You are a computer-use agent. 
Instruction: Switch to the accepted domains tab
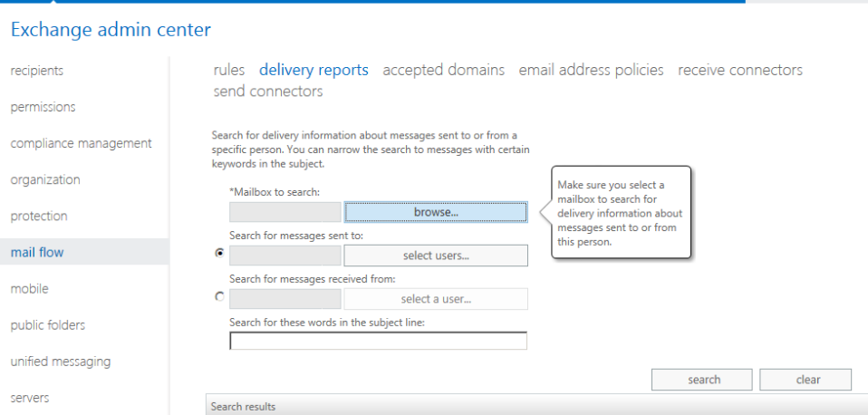[x=443, y=70]
